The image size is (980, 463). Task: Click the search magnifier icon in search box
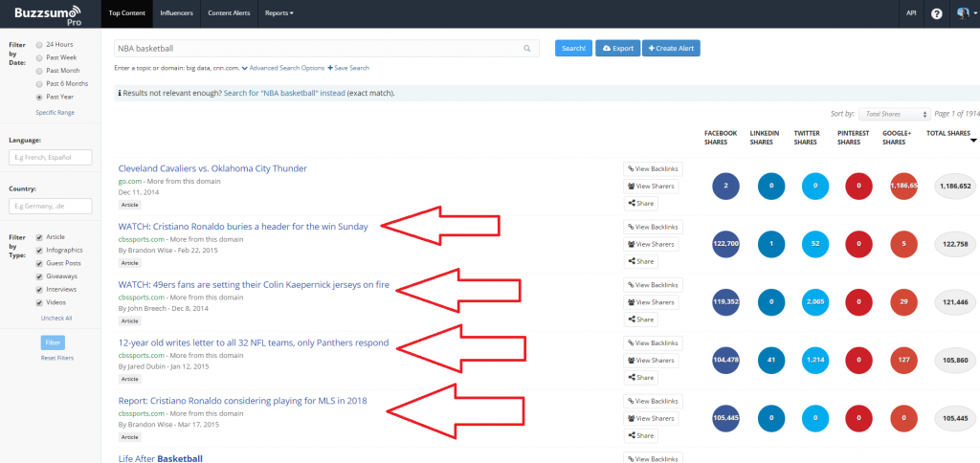(526, 48)
